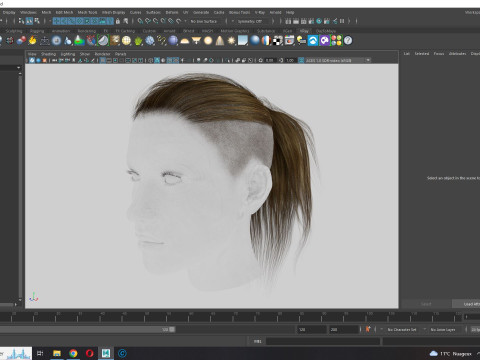
Task: Open Chaos Cosmos purple shelf icon
Action: tap(325, 41)
